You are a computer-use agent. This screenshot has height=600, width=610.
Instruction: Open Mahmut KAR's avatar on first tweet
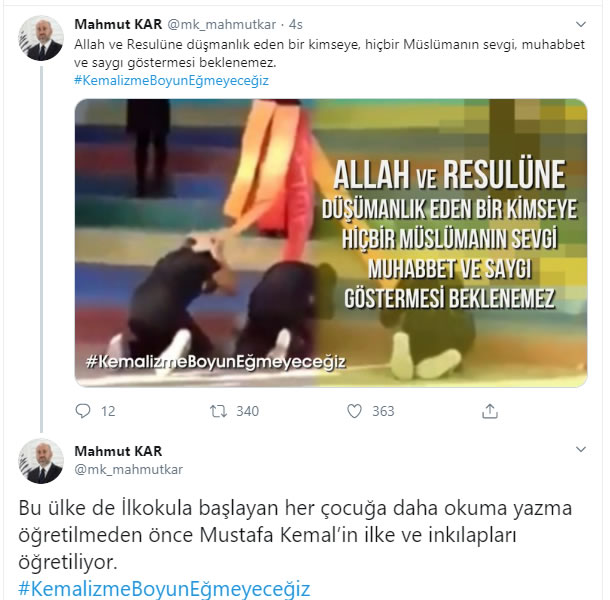(x=41, y=38)
